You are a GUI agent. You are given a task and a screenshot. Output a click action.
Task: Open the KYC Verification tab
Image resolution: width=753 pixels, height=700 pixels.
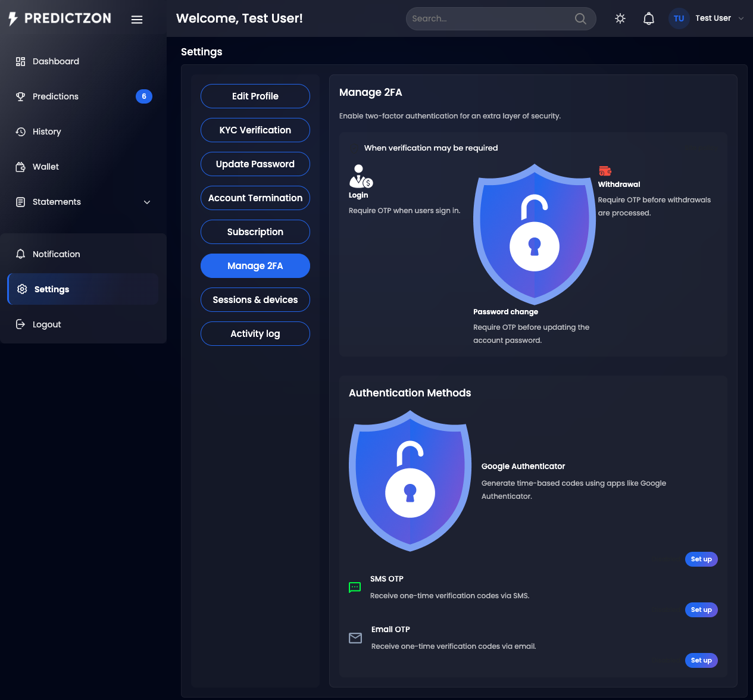(x=255, y=130)
